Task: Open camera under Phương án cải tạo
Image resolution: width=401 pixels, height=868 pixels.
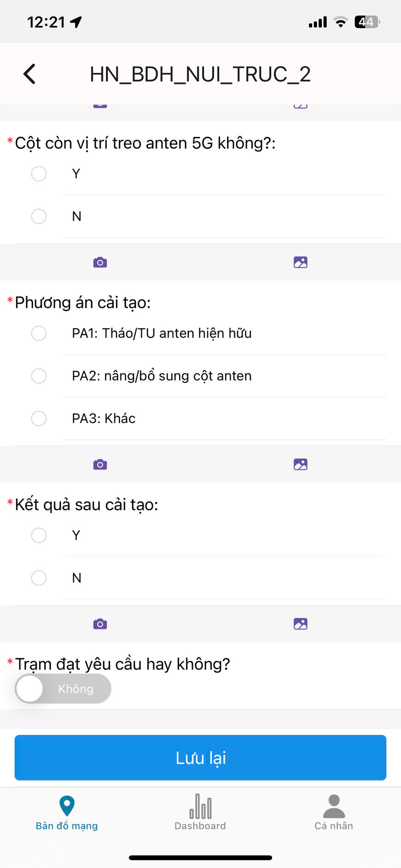Action: tap(100, 464)
